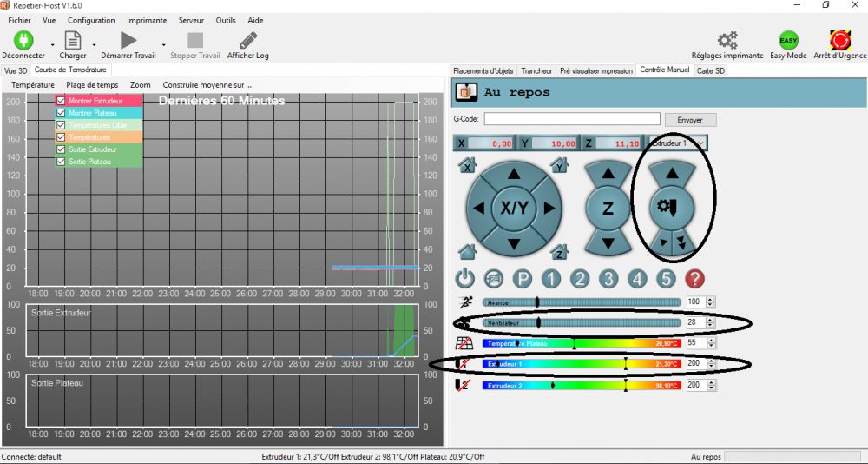
Task: Lower Z axis with down arrow
Action: pyautogui.click(x=608, y=242)
